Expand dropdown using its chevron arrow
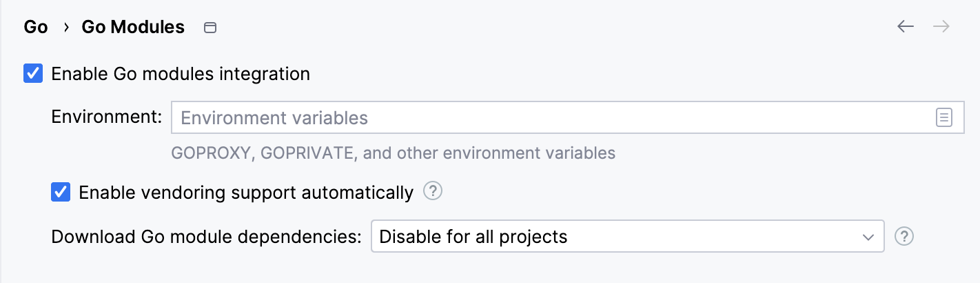This screenshot has width=980, height=283. (x=868, y=237)
